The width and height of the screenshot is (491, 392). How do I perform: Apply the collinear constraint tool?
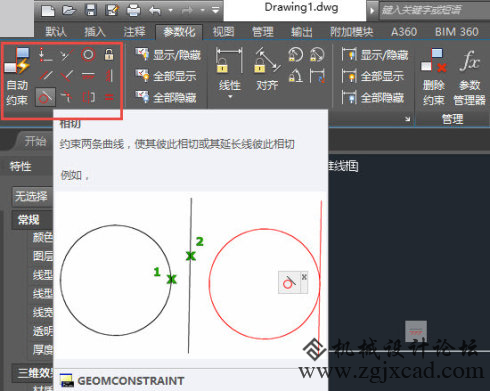(x=66, y=55)
